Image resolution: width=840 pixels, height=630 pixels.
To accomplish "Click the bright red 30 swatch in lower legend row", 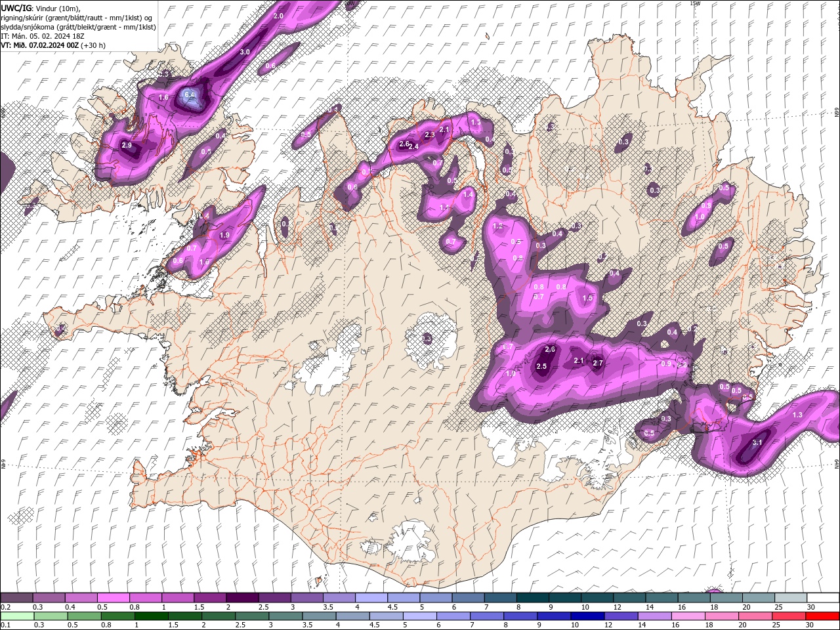I will pos(822,616).
